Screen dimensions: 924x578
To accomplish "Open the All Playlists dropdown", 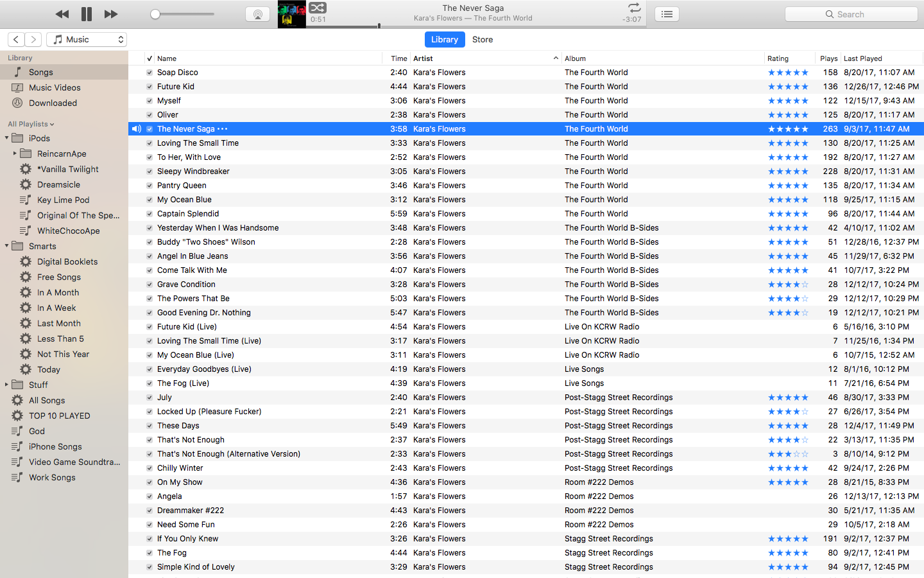I will pyautogui.click(x=31, y=124).
